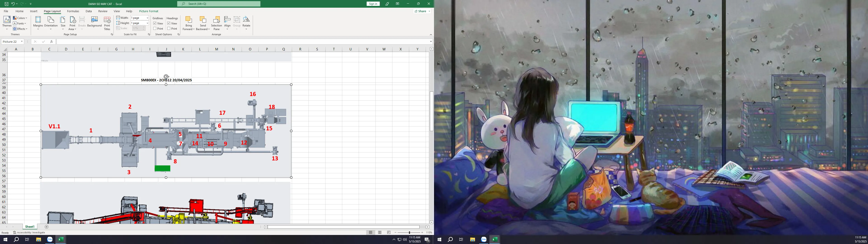Click the zoom slider in the status bar
868x244 pixels.
[x=409, y=232]
